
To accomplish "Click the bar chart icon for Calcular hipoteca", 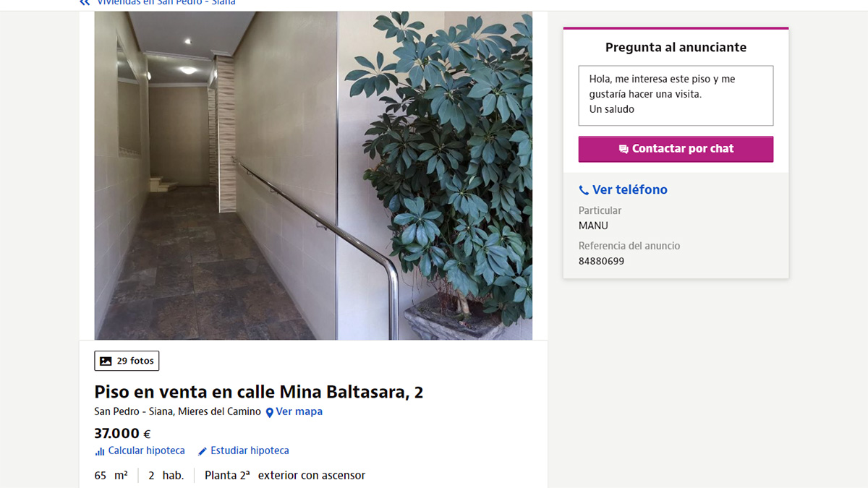I will pos(100,451).
